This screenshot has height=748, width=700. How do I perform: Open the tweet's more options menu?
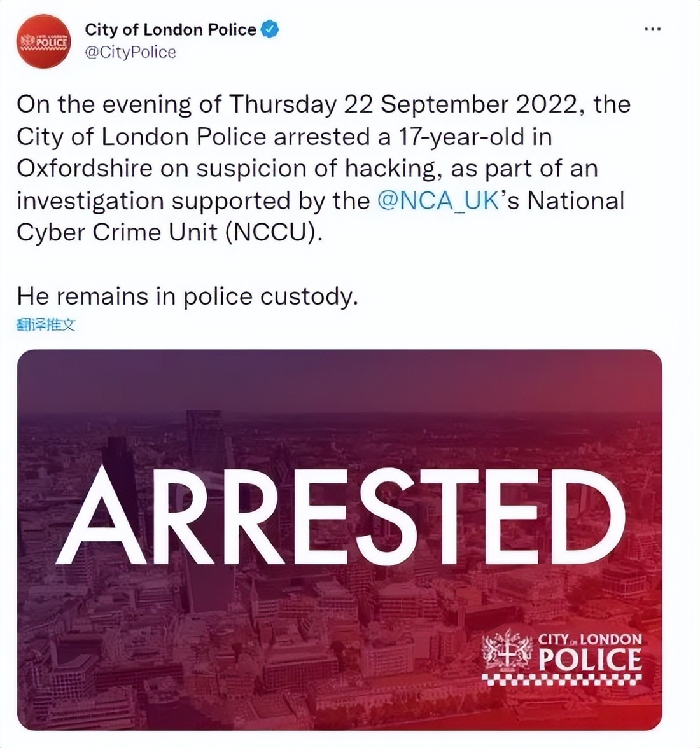652,29
